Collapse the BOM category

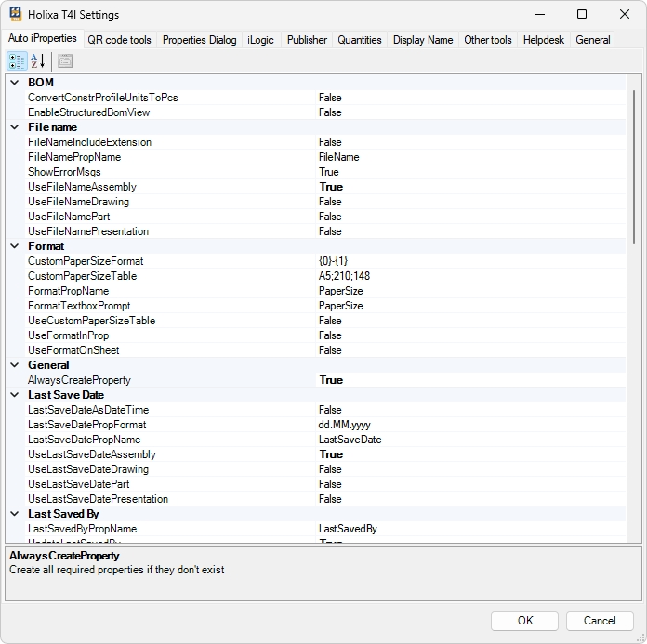[x=15, y=83]
